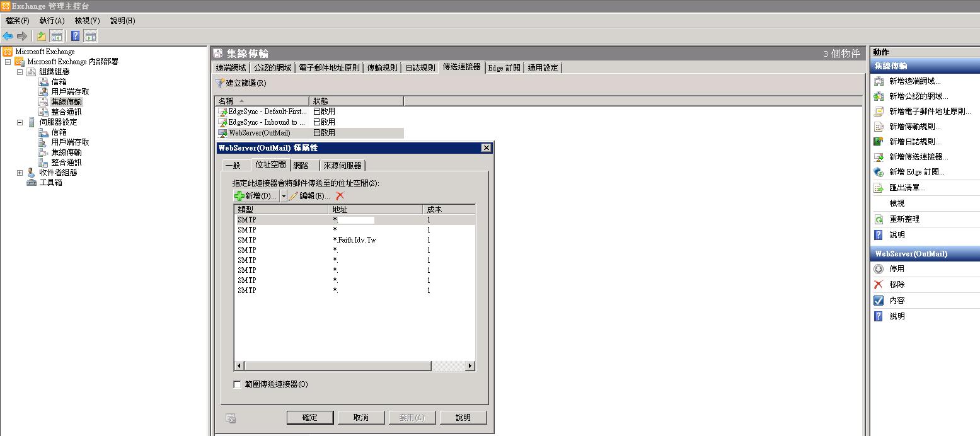Viewport: 980px width, 436px height.
Task: Open the 執行(A) menu
Action: (52, 21)
